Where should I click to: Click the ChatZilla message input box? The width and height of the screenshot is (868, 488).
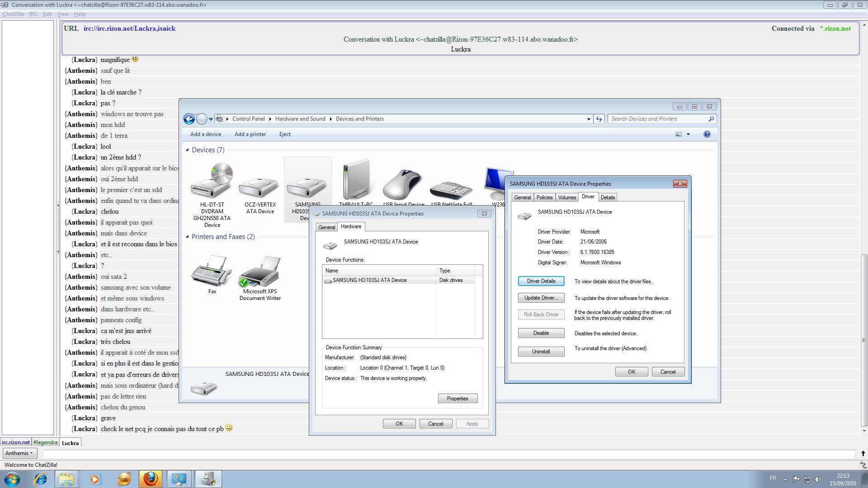pyautogui.click(x=449, y=453)
